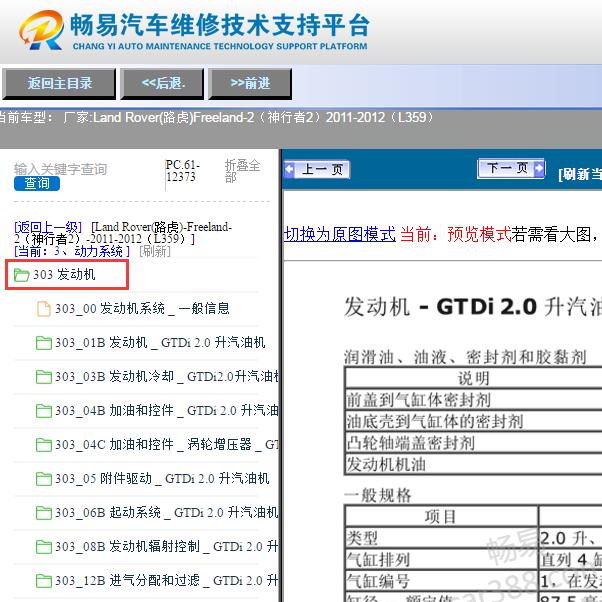This screenshot has height=602, width=602.
Task: Expand 303_03B 发动机冷却 item
Action: coord(167,377)
